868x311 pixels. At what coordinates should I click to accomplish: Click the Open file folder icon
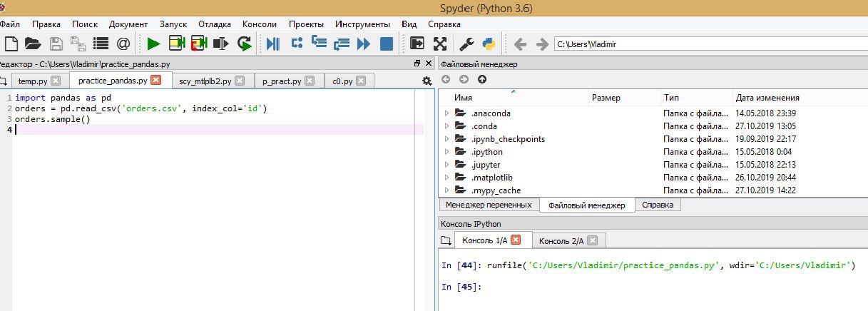pyautogui.click(x=32, y=44)
